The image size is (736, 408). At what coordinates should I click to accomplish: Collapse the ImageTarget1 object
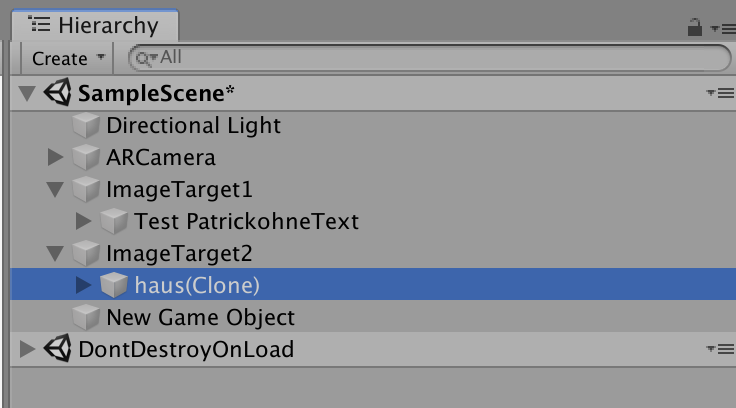(55, 190)
